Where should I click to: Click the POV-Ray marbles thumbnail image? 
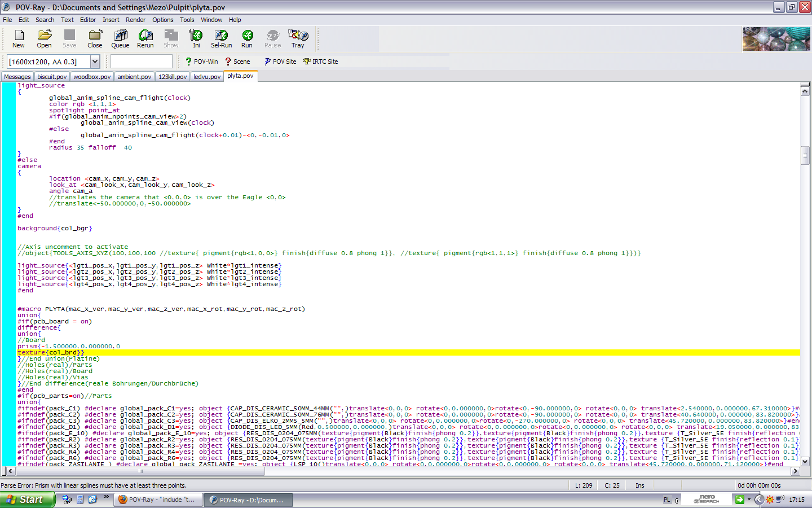[776, 40]
